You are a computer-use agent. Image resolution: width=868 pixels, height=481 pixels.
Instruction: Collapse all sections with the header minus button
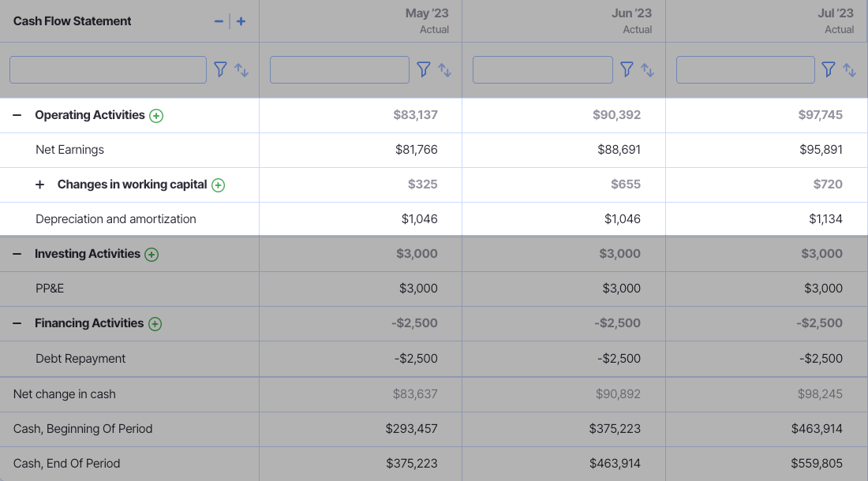tap(219, 21)
